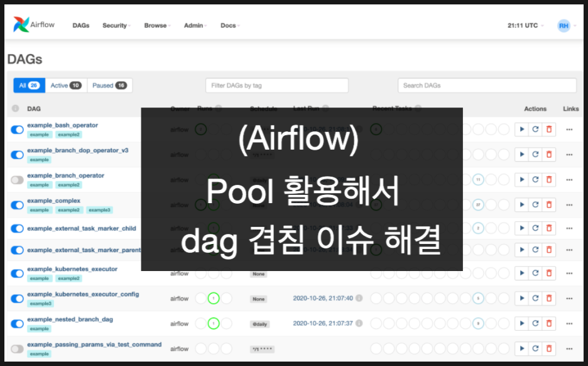The width and height of the screenshot is (588, 366).
Task: Open the Browse dropdown menu
Action: (158, 26)
